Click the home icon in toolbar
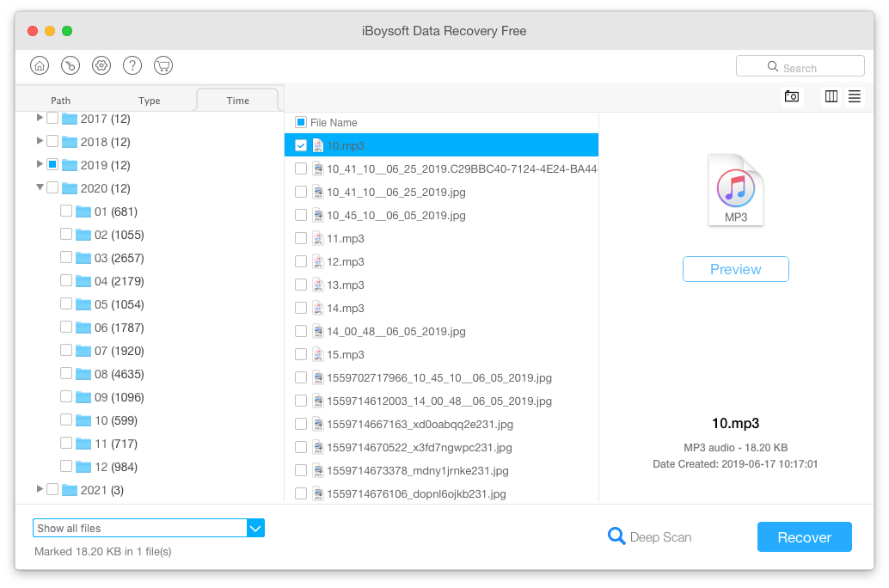This screenshot has height=588, width=889. [40, 65]
